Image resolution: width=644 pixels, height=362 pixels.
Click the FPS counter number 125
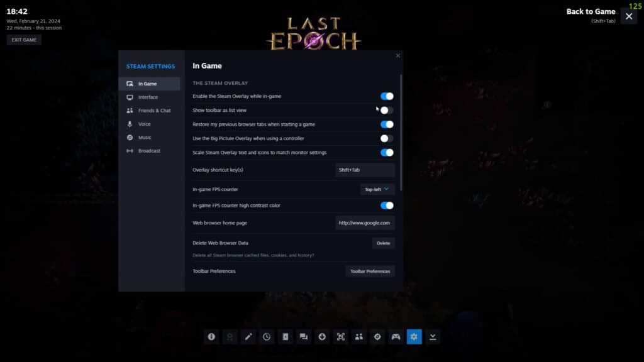click(635, 6)
